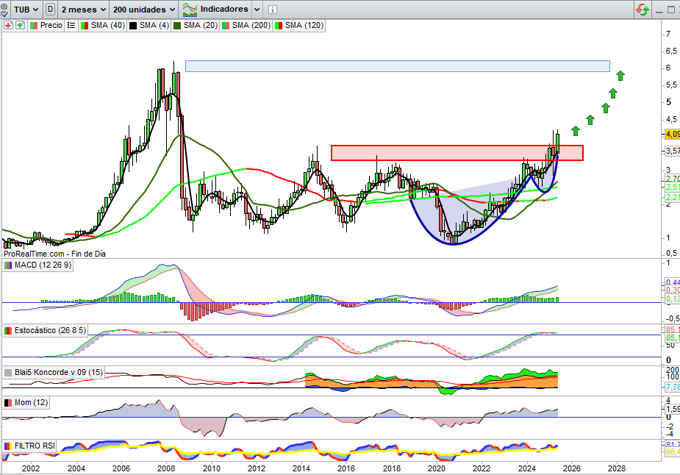Open SMA (40) indicator settings
Screen dimensions: 680x475
pyautogui.click(x=108, y=26)
